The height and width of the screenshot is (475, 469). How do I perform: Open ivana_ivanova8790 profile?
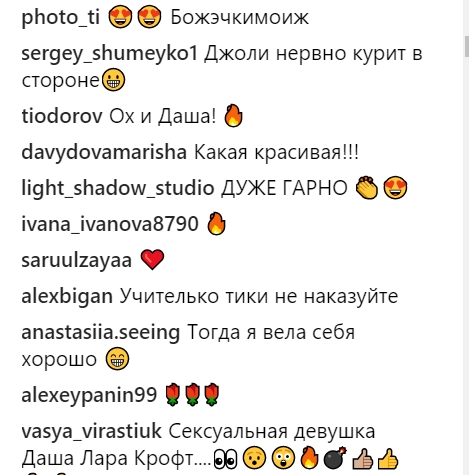coord(110,224)
